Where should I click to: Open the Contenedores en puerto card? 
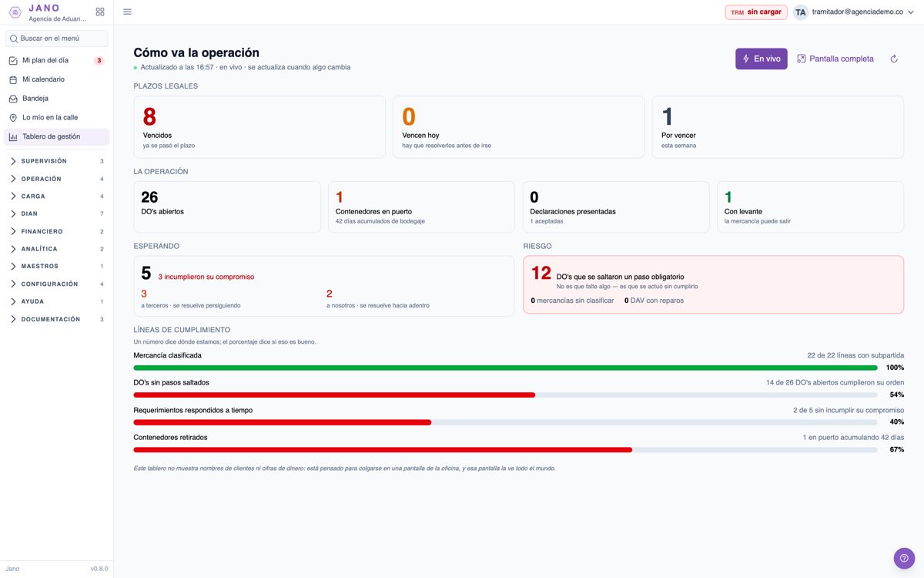pos(421,207)
